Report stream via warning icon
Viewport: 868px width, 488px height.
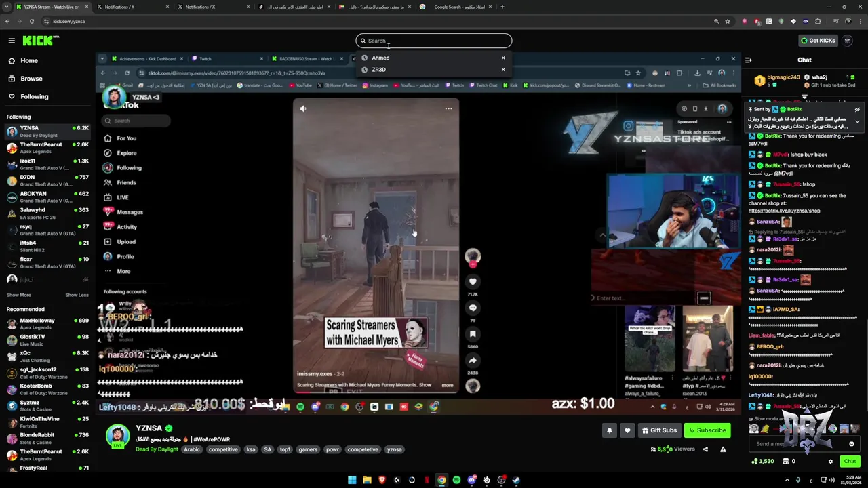(x=723, y=449)
